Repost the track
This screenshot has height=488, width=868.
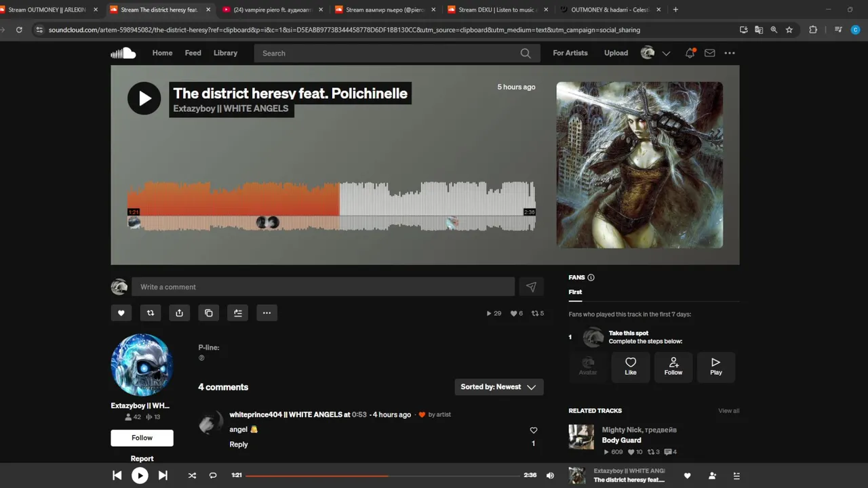click(x=151, y=313)
